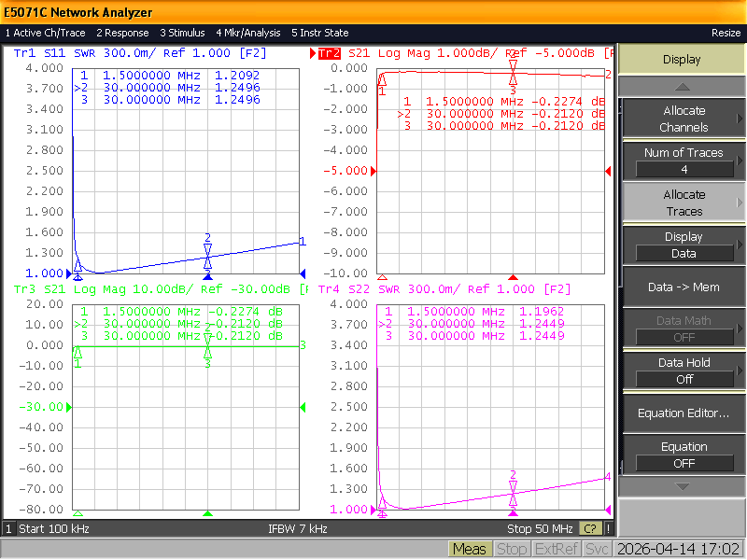Select the Tr1 S11 SWR trace title
The width and height of the screenshot is (747, 560).
click(x=140, y=53)
